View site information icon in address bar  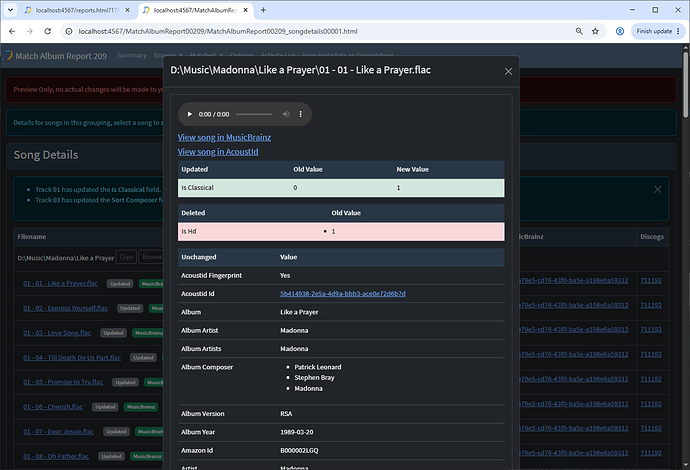click(69, 31)
